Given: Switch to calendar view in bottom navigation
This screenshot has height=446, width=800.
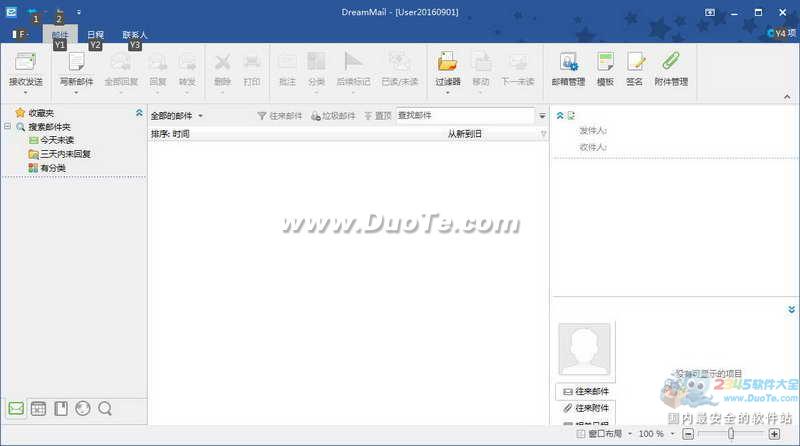Looking at the screenshot, I should click(38, 408).
